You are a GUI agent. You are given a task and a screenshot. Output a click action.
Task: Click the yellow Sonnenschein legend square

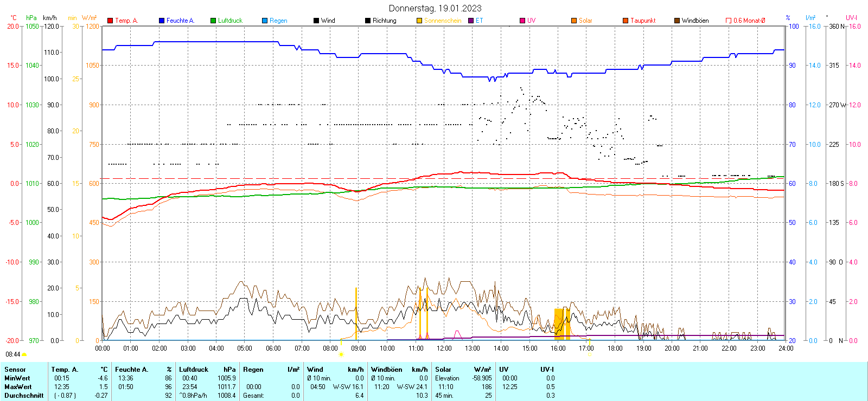pos(419,21)
